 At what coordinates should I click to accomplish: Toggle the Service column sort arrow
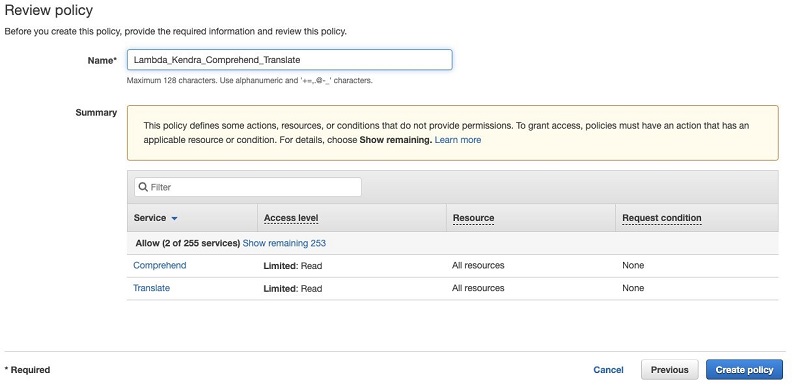coord(174,219)
